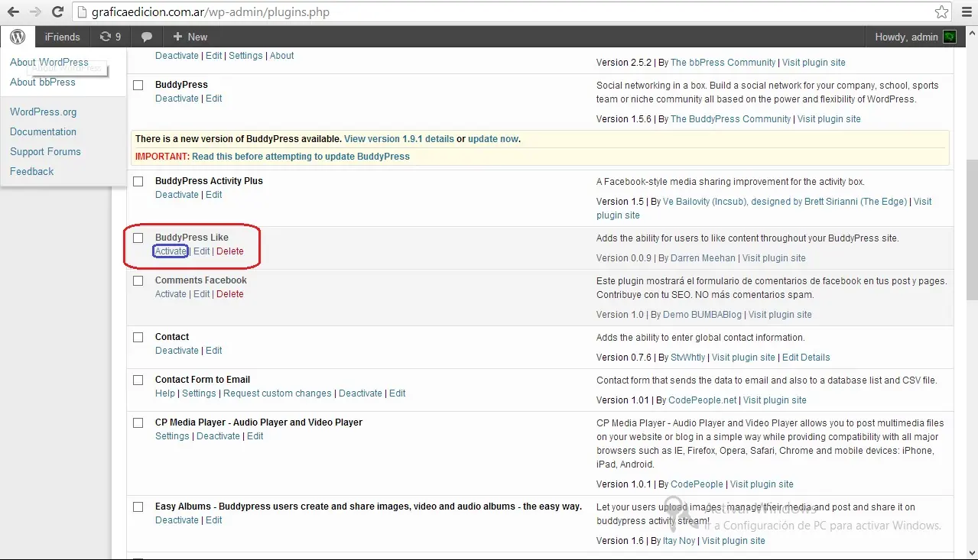Open Settings for Contact Form to Email
The width and height of the screenshot is (978, 560).
pos(199,393)
